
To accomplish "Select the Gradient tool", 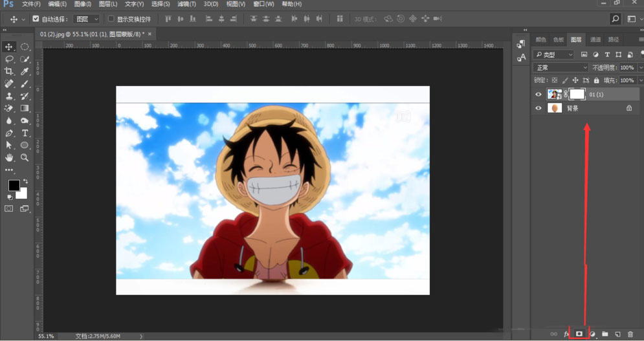I will point(25,109).
